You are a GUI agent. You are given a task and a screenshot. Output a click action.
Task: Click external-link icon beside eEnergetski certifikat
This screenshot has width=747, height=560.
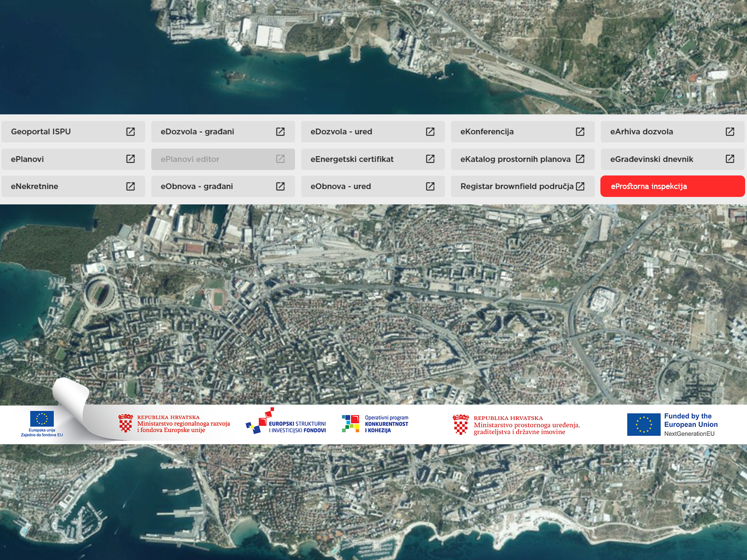430,159
